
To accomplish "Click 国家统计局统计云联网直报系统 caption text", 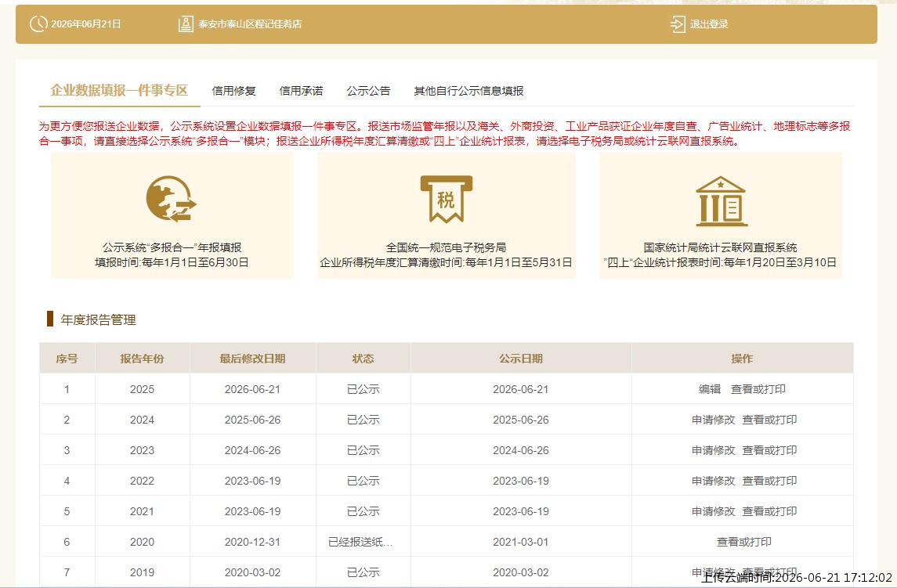I will tap(720, 247).
